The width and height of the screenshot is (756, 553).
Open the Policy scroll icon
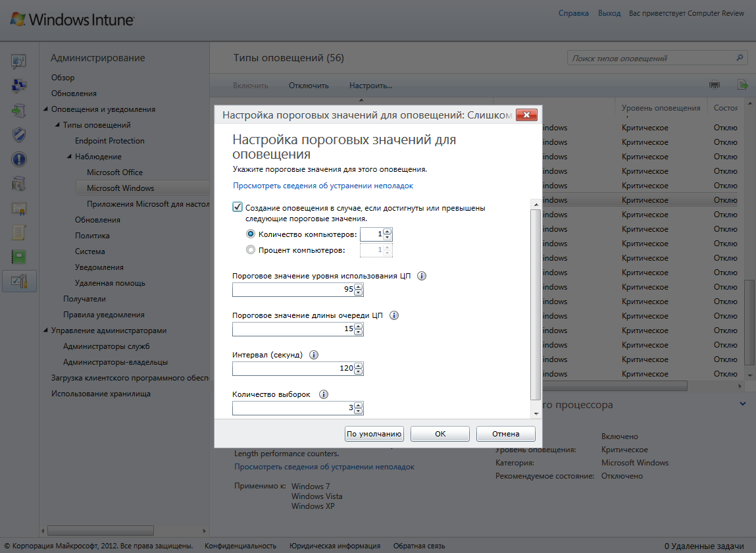pos(19,232)
